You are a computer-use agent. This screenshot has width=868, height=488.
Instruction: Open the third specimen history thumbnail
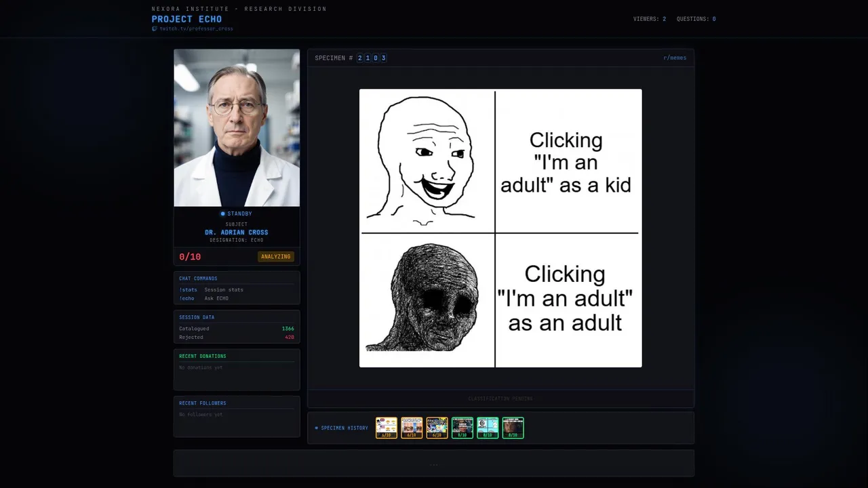437,428
